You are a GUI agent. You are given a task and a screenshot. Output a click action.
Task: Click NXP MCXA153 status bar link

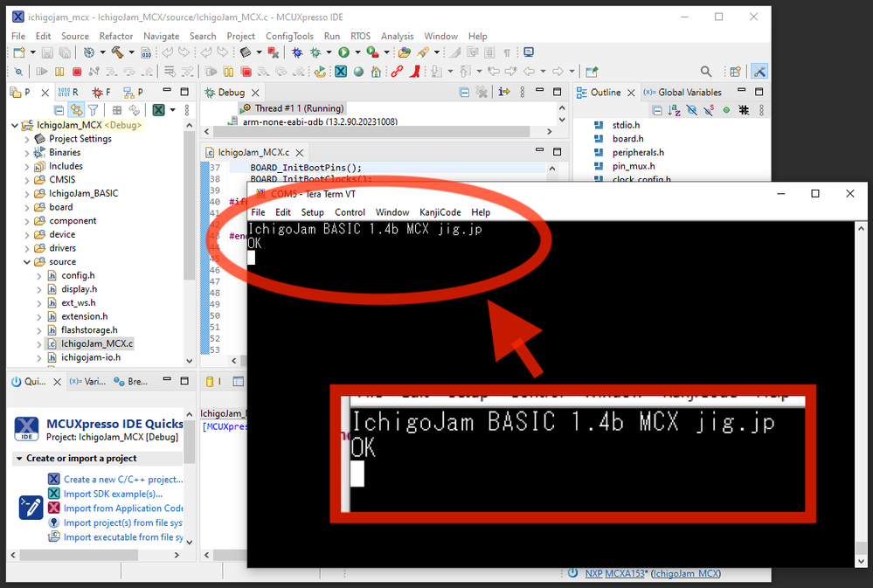coord(614,573)
